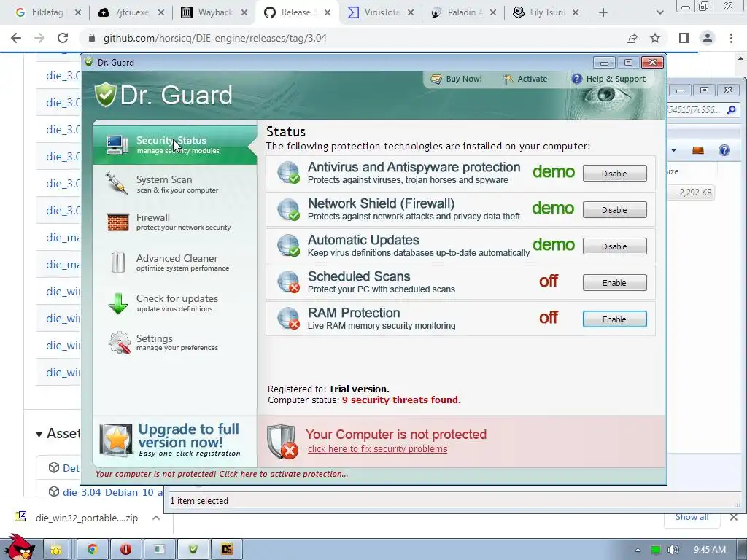The width and height of the screenshot is (747, 560).
Task: Show hidden system tray icons
Action: click(x=638, y=550)
